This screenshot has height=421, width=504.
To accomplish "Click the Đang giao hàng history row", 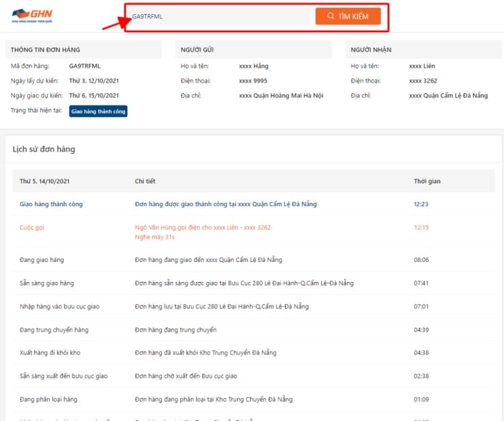I will tap(253, 260).
